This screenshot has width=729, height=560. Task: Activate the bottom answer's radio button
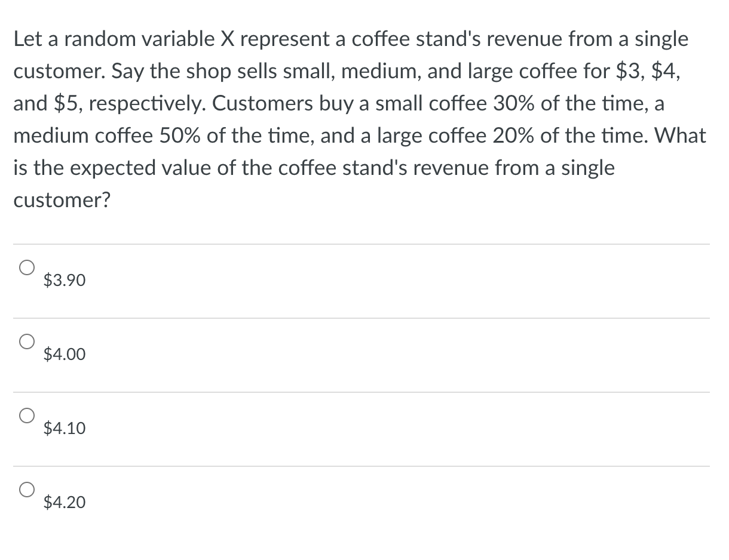pos(27,490)
